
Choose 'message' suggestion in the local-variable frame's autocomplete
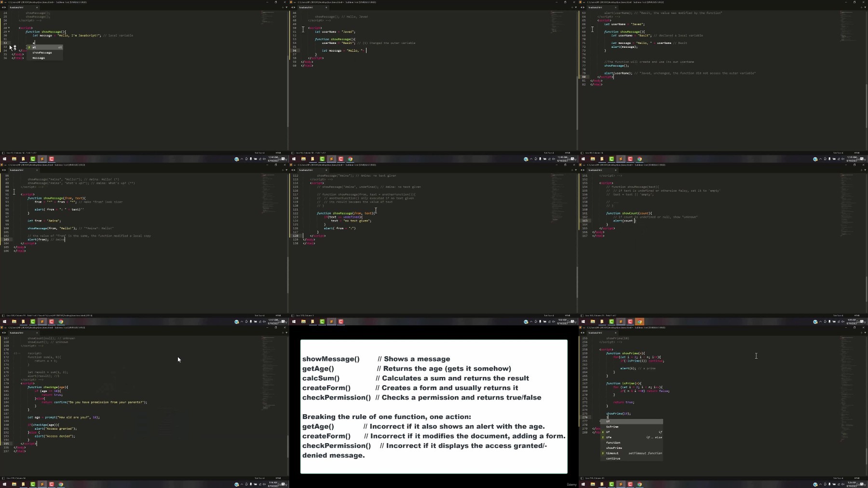coord(44,58)
